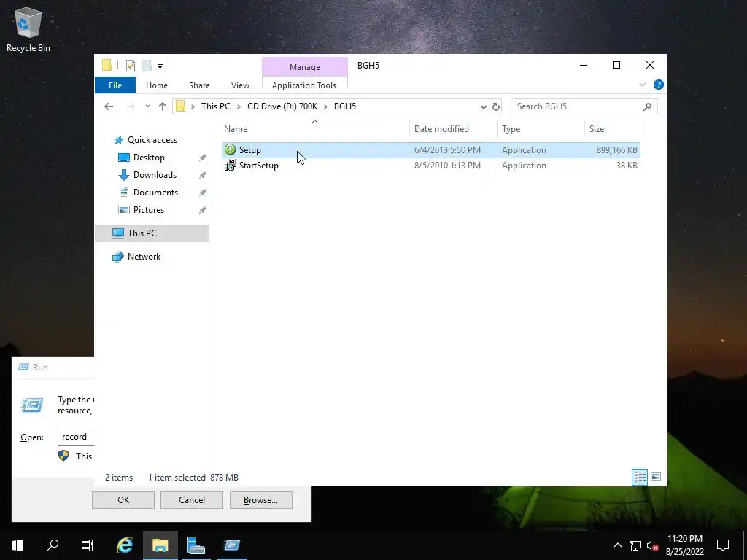Click CD Drive (D:) 700K breadcrumb

282,106
